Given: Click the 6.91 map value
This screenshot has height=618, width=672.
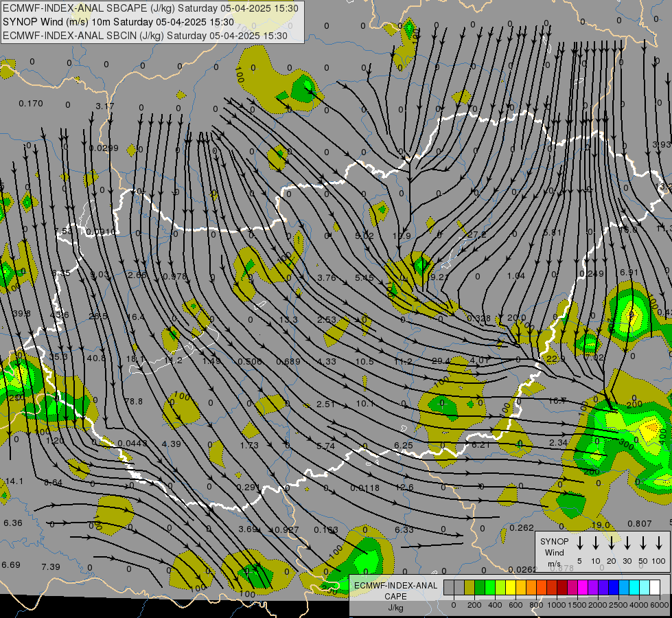Looking at the screenshot, I should pos(629,273).
